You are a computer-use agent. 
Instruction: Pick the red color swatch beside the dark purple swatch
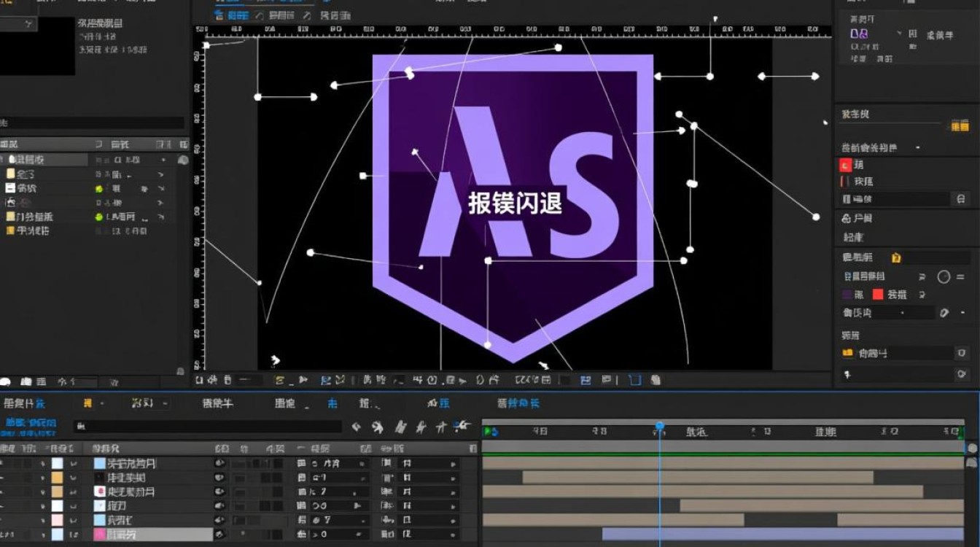pyautogui.click(x=878, y=295)
